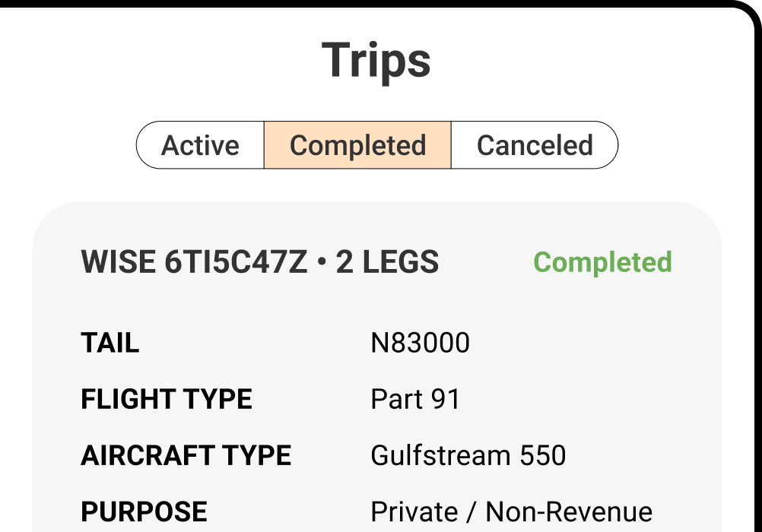Switch to the Active trips tab
Screen dimensions: 762x532
pos(200,145)
